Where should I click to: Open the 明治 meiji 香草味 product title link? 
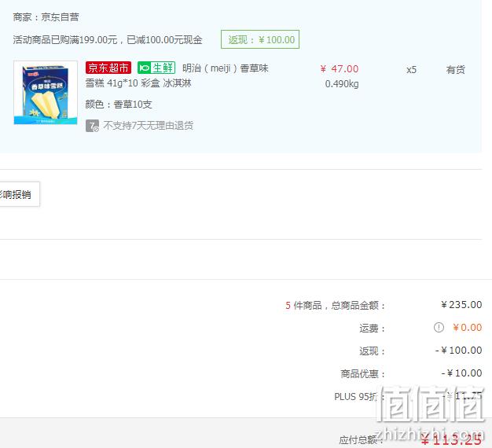tap(177, 75)
